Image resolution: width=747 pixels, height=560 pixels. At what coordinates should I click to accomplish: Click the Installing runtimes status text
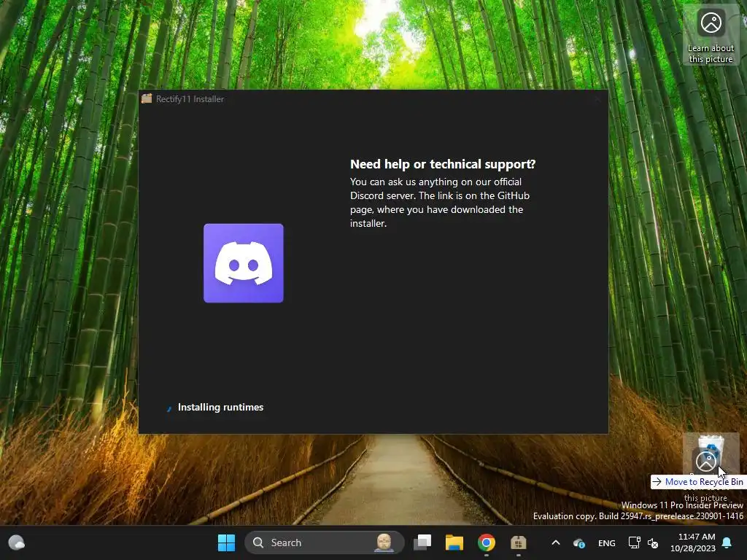click(x=220, y=407)
